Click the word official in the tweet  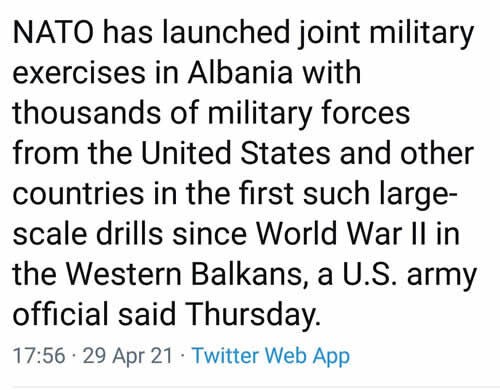[x=61, y=314]
